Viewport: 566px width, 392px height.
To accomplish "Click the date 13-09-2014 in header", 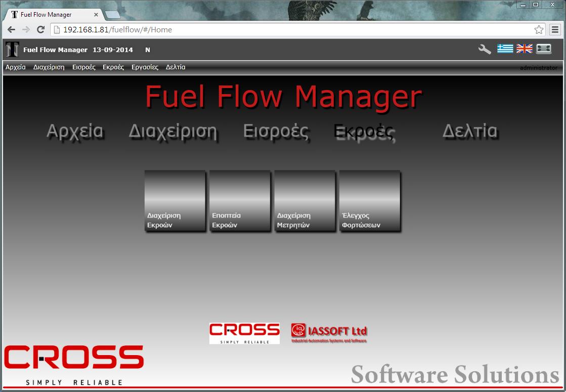I will [113, 50].
